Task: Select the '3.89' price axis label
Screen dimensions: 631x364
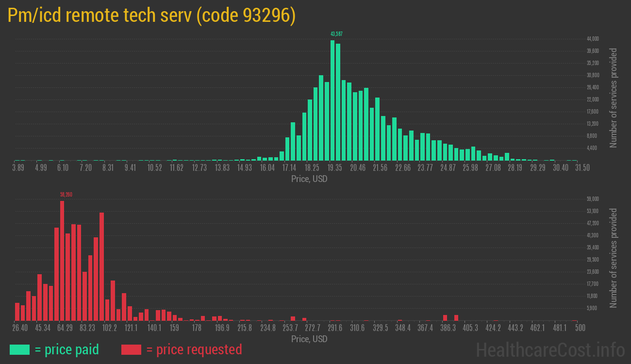Action: point(18,167)
